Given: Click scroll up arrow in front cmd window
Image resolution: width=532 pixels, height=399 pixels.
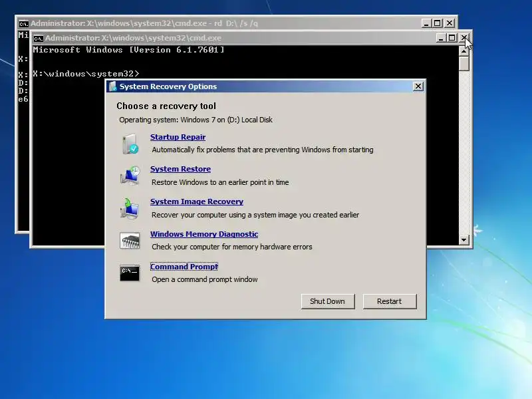Looking at the screenshot, I should click(464, 51).
